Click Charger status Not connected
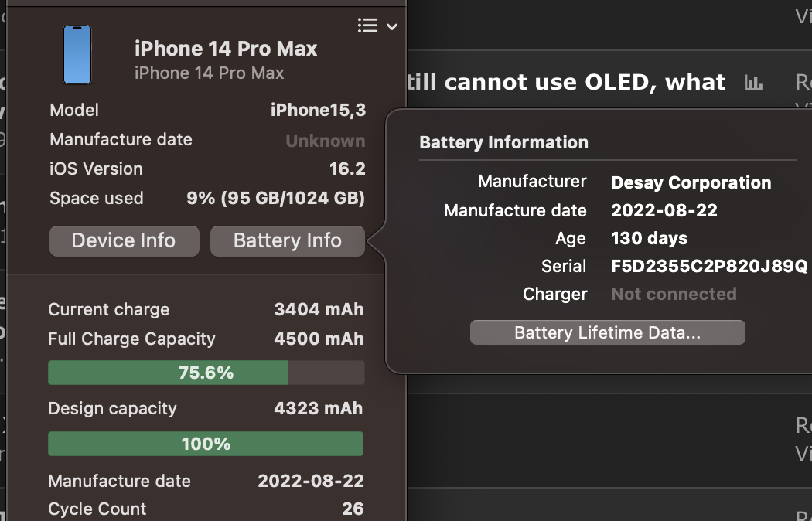 674,294
